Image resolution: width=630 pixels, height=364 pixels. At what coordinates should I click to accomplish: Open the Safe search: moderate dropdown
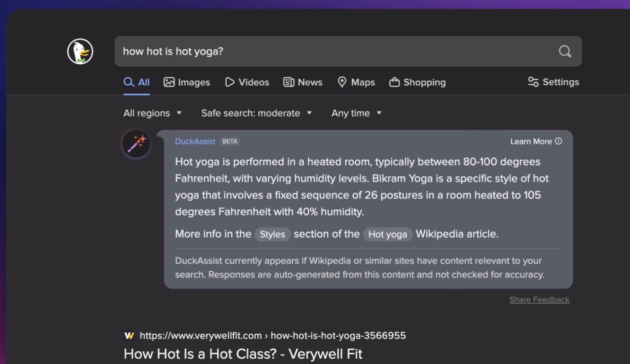click(x=256, y=113)
